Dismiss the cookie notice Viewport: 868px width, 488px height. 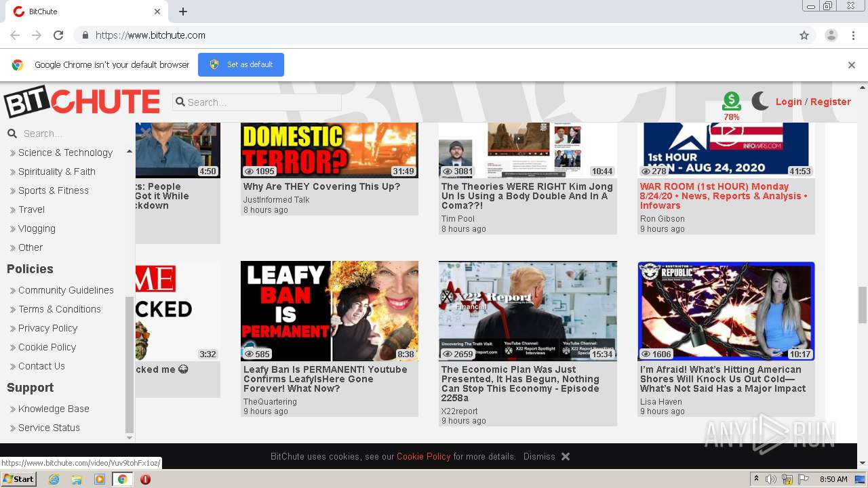pos(539,457)
